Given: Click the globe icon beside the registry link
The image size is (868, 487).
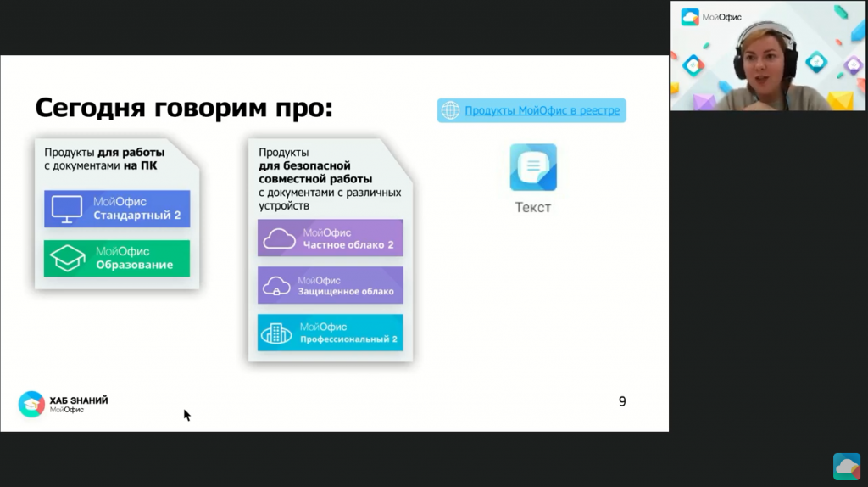Looking at the screenshot, I should tap(450, 110).
